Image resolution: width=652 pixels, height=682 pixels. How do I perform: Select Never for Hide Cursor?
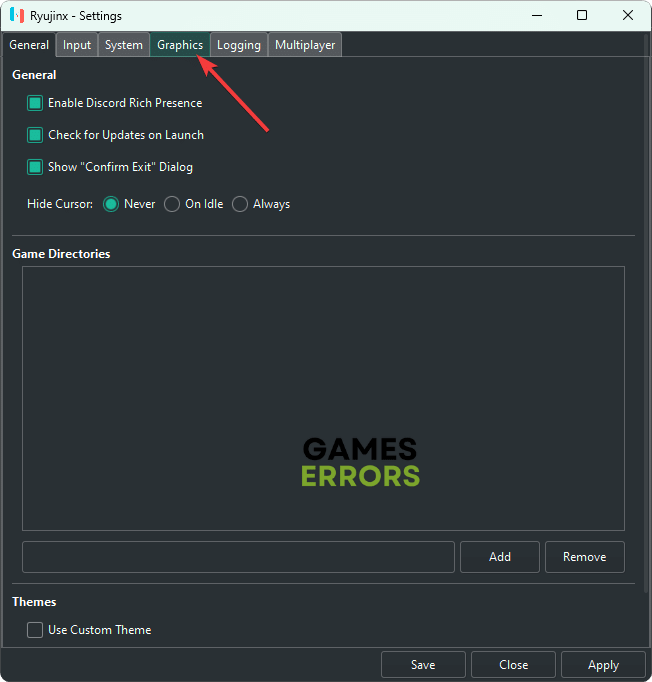(x=111, y=204)
